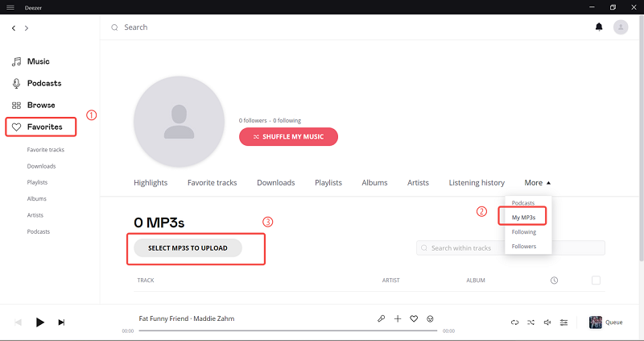This screenshot has height=341, width=644.
Task: Click the notifications bell icon
Action: point(598,27)
